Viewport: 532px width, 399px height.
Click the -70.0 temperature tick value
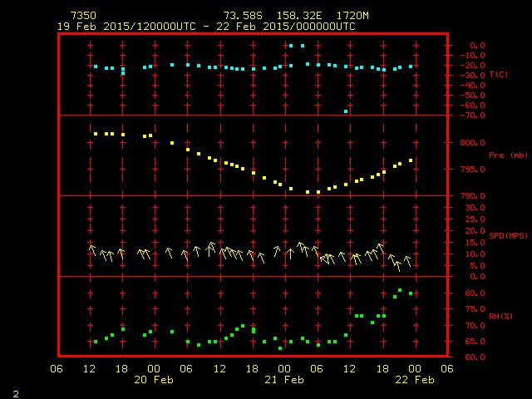tap(472, 115)
